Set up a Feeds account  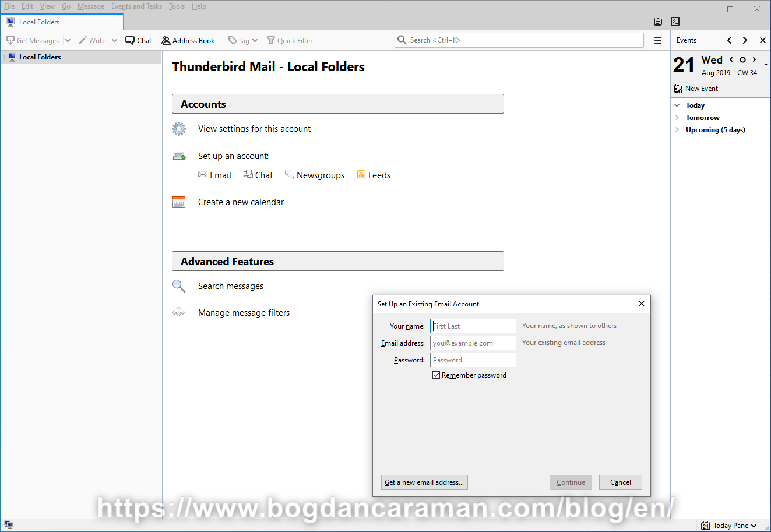point(374,175)
